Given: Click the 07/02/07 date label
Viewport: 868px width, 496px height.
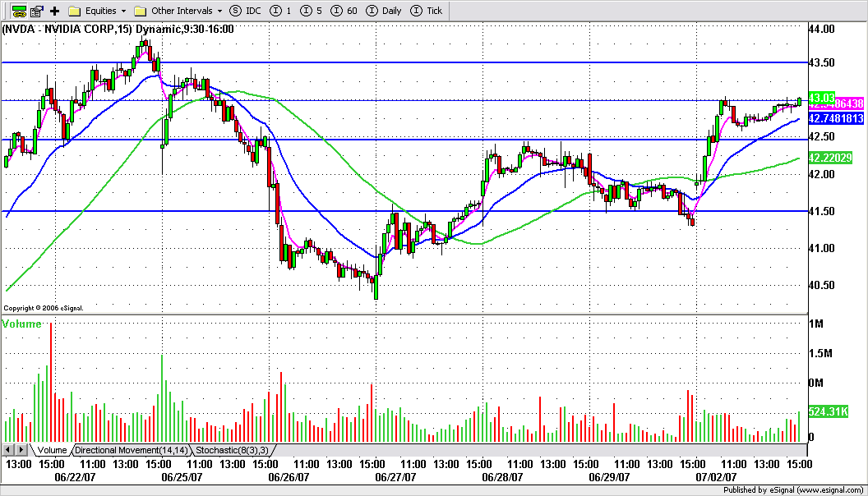Looking at the screenshot, I should (716, 476).
